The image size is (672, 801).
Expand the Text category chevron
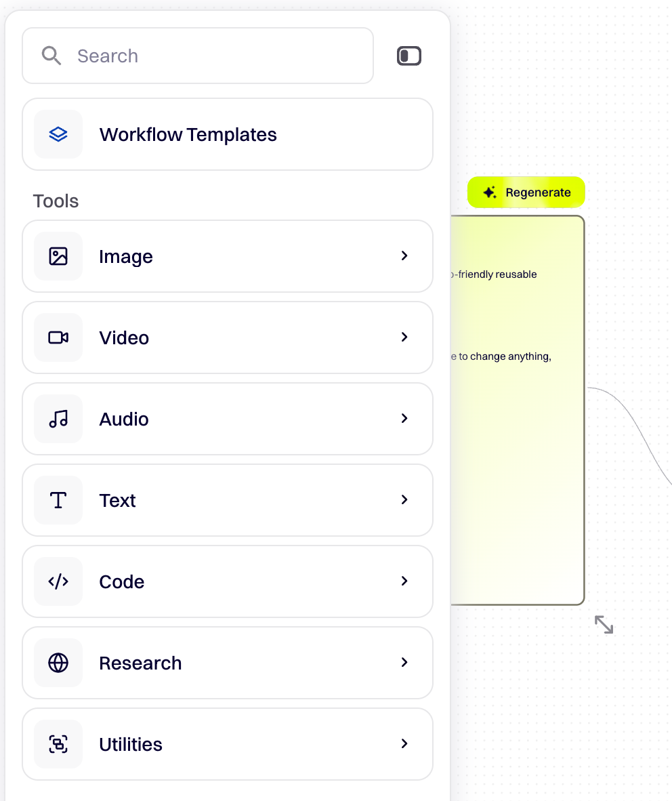tap(404, 499)
